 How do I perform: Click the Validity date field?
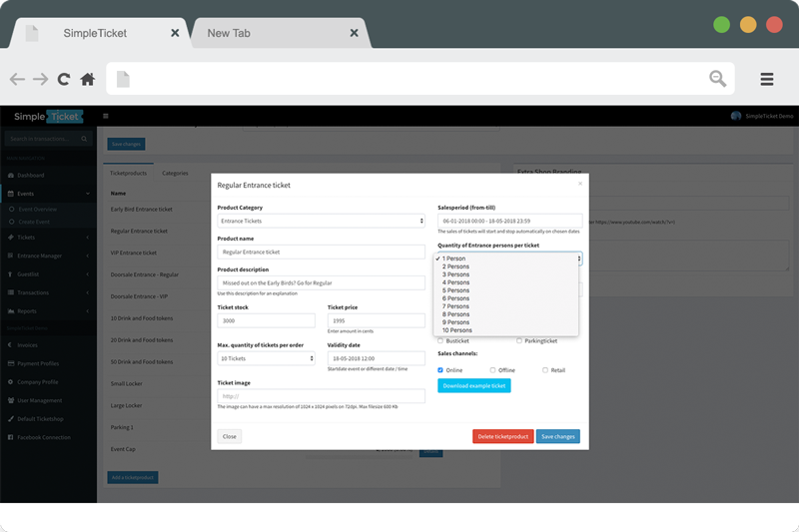(377, 358)
